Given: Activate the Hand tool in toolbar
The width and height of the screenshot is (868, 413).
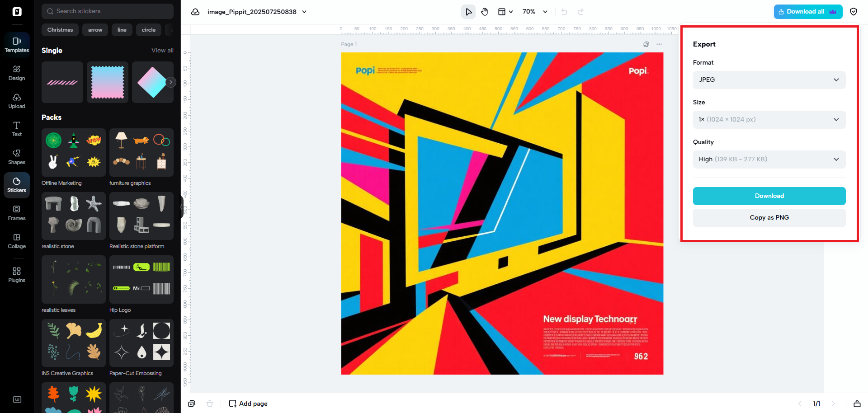Looking at the screenshot, I should click(x=484, y=11).
